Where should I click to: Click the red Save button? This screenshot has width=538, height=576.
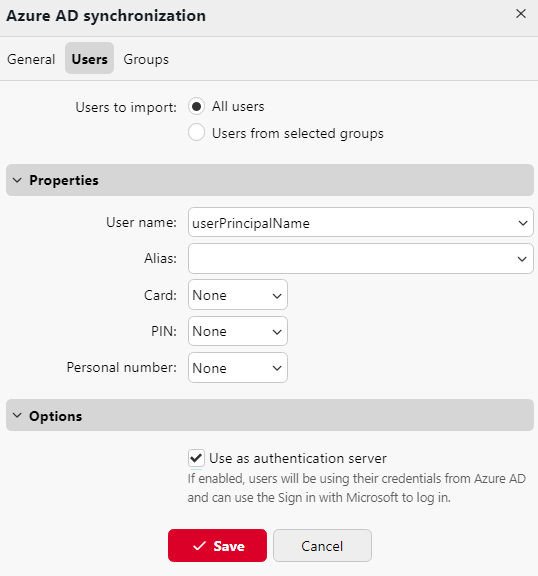coord(217,546)
